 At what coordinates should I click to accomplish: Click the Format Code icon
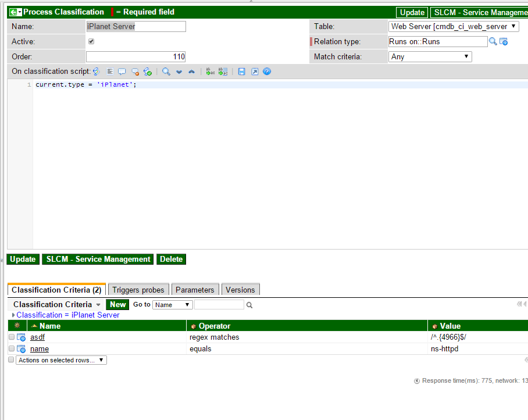[110, 72]
